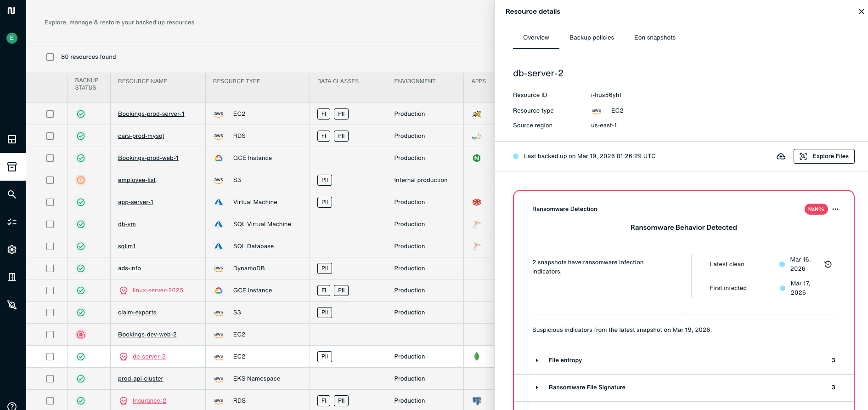This screenshot has width=868, height=410.
Task: Open the Eon snapshots tab
Action: tap(655, 38)
